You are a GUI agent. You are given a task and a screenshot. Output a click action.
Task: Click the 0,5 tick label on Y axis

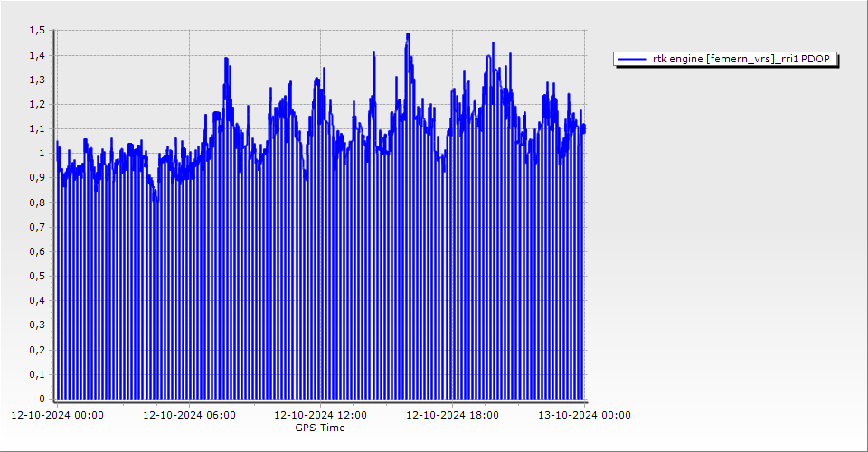tap(36, 276)
